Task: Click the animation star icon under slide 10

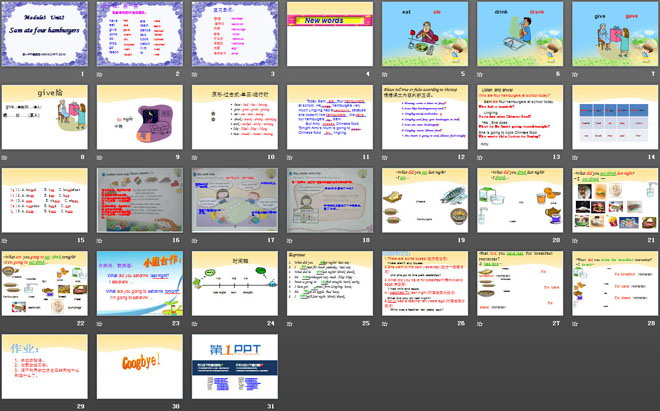Action: (195, 157)
